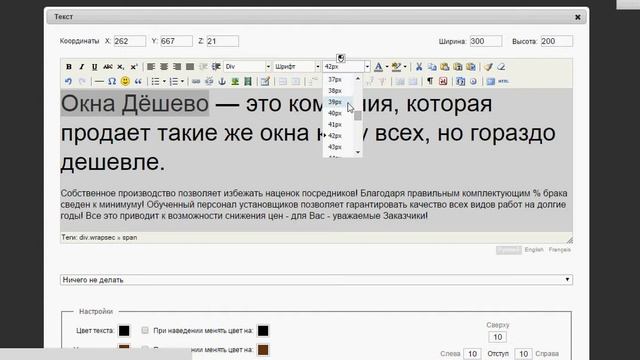Open the black hover text color swatch
This screenshot has height=360, width=640.
click(263, 331)
